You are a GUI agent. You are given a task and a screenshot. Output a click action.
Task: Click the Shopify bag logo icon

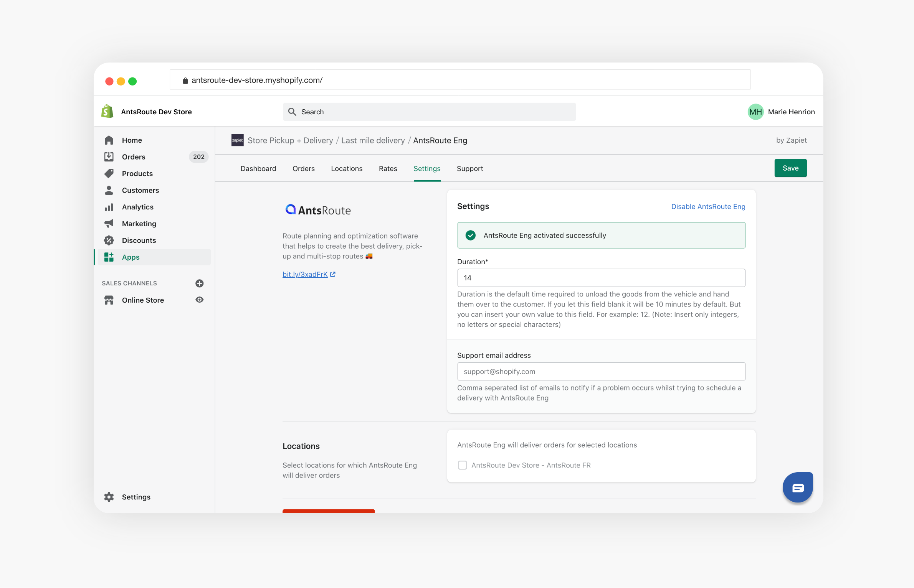point(107,112)
